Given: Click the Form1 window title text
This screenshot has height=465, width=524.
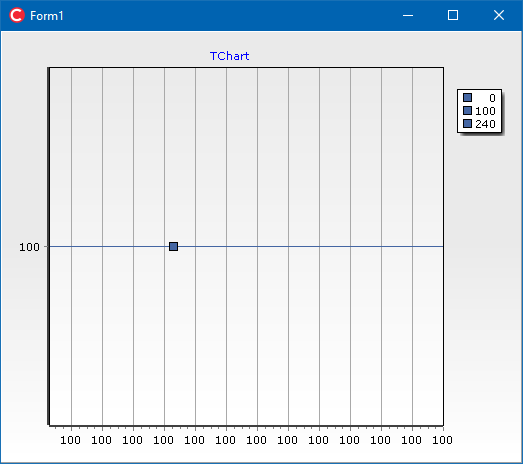Looking at the screenshot, I should (x=47, y=16).
